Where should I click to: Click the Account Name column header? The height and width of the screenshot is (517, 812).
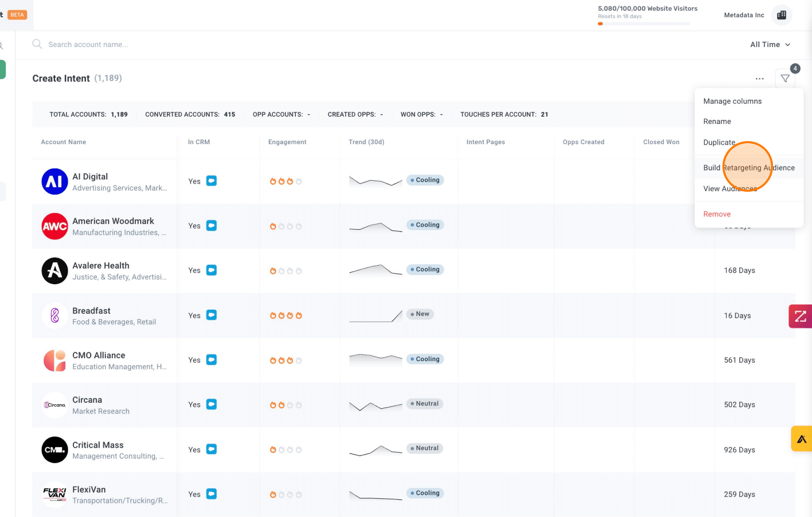(63, 142)
